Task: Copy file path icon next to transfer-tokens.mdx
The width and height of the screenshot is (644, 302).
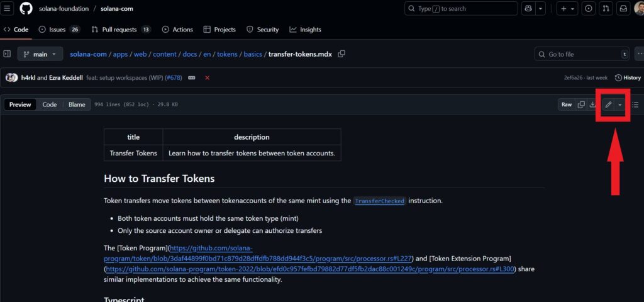Action: [341, 54]
